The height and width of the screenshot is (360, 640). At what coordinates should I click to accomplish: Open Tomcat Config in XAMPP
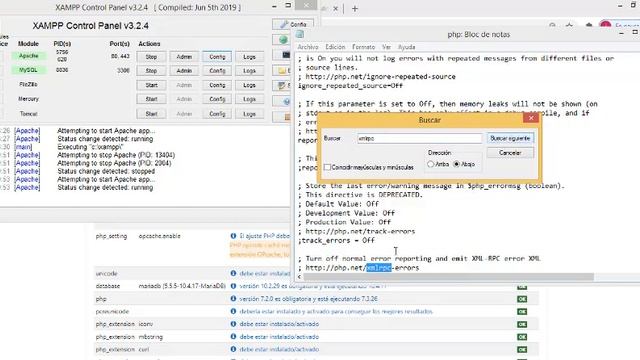(217, 114)
